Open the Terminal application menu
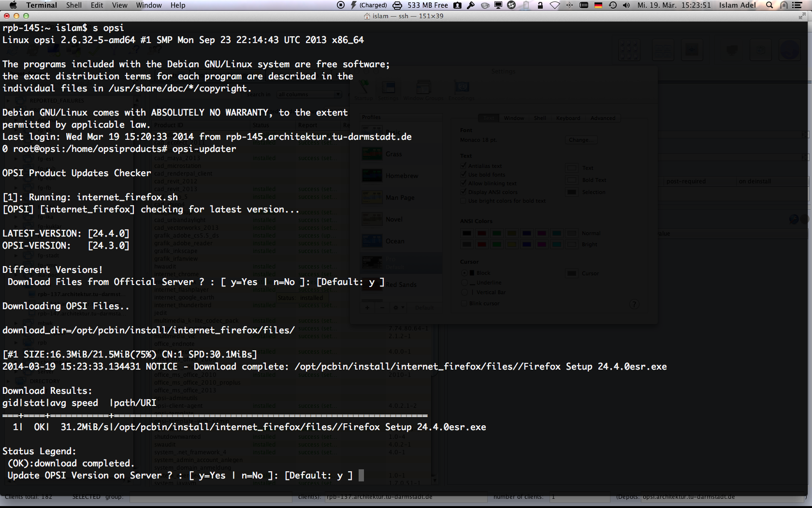 42,5
